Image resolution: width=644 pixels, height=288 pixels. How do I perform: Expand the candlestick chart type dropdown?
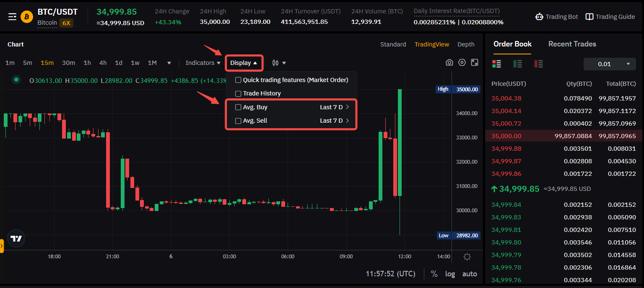point(279,63)
